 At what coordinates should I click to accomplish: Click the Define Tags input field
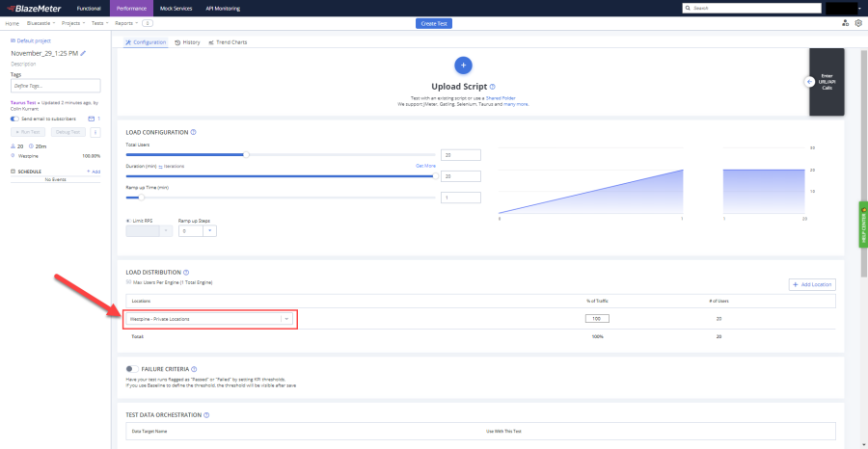pos(55,87)
